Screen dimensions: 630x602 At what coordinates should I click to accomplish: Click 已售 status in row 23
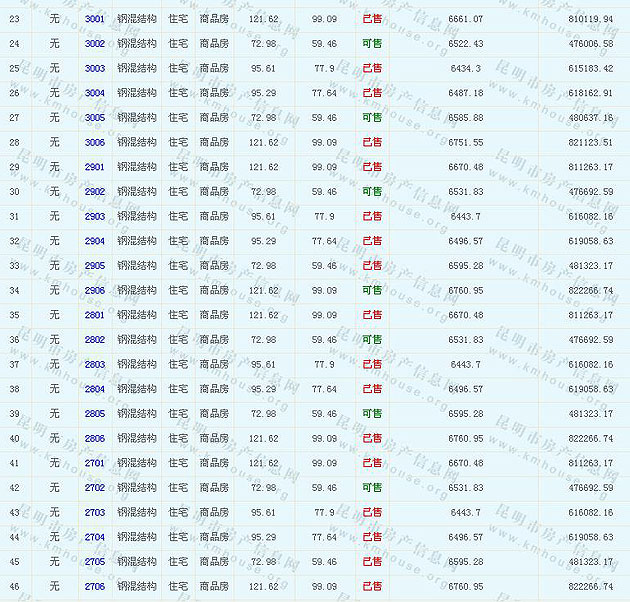coord(371,19)
